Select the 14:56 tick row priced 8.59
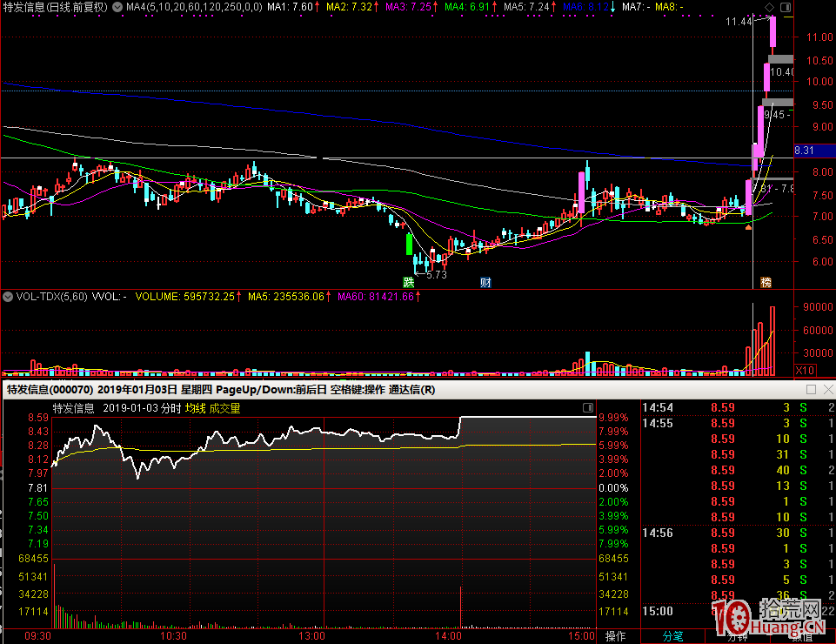This screenshot has width=836, height=644. [722, 533]
